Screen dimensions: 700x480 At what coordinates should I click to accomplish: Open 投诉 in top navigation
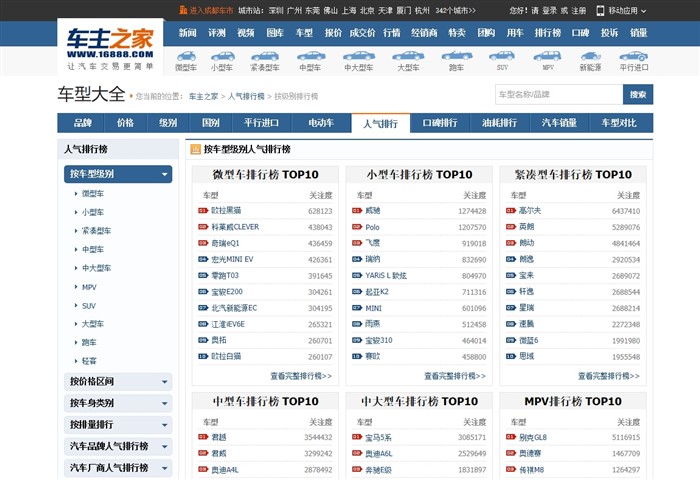609,33
